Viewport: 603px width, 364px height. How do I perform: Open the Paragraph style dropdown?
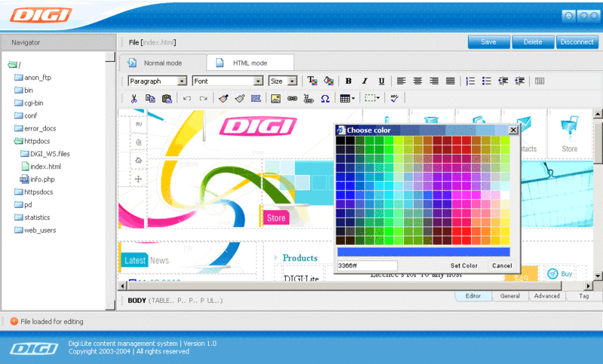(x=182, y=81)
